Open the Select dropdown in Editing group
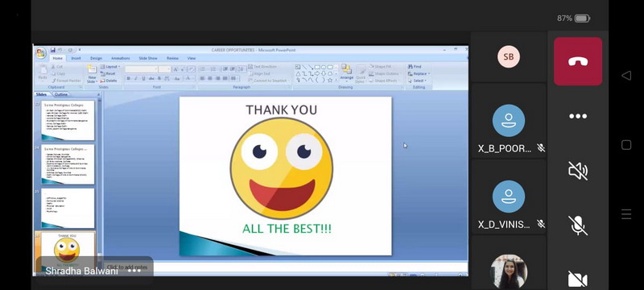This screenshot has width=644, height=290. pos(417,81)
